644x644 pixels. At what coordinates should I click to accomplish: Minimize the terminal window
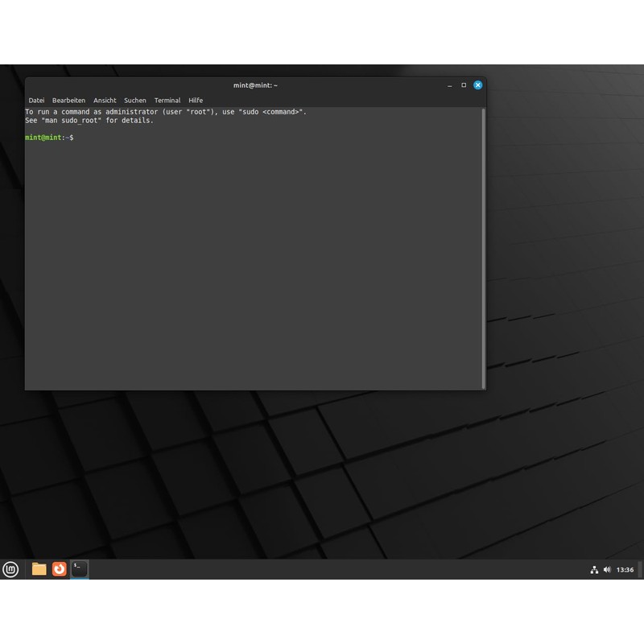pyautogui.click(x=449, y=85)
